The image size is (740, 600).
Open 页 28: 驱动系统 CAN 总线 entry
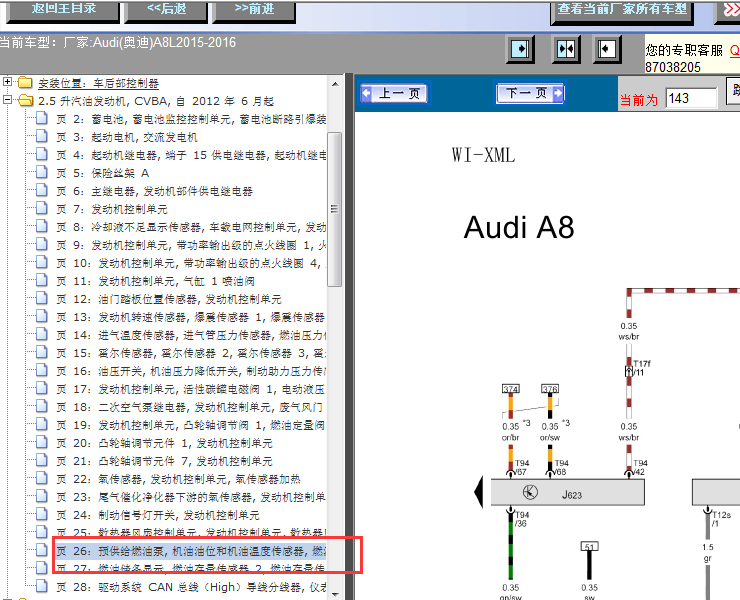(191, 587)
